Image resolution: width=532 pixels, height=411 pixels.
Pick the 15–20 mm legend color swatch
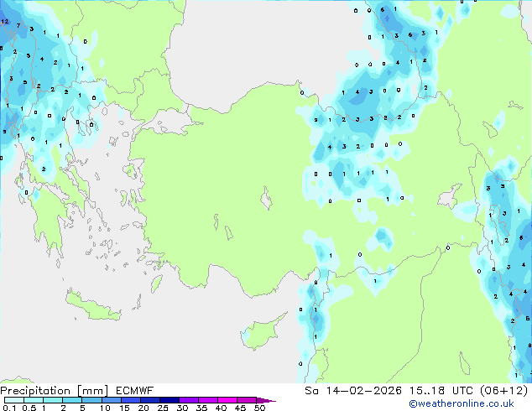[x=131, y=400]
